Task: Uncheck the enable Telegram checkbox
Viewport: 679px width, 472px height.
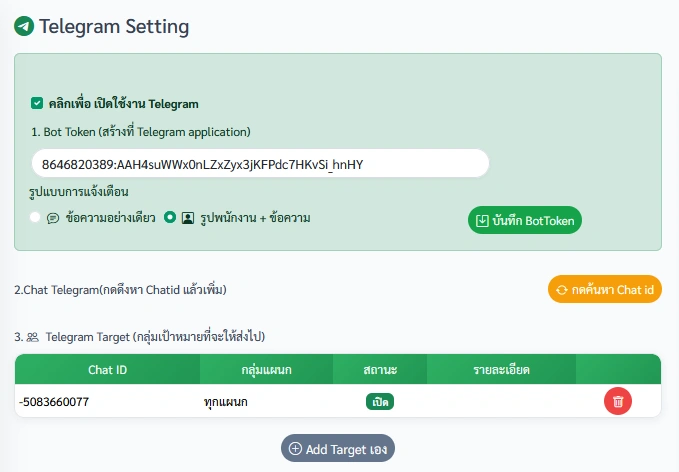Action: [x=37, y=103]
